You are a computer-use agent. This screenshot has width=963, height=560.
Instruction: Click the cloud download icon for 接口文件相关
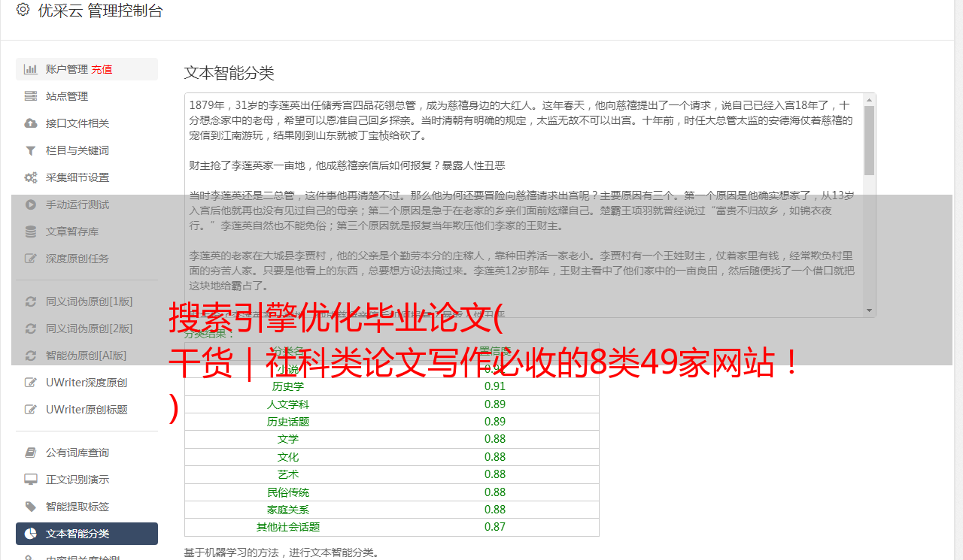[31, 123]
